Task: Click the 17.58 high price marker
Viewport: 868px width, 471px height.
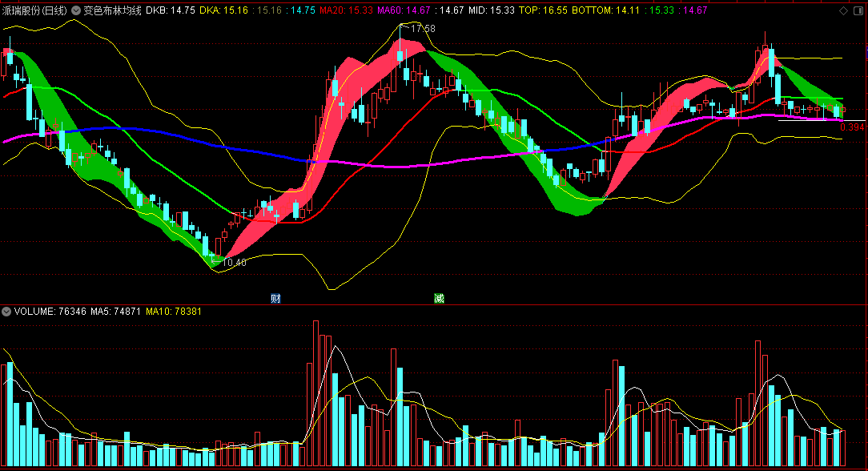Action: [422, 29]
